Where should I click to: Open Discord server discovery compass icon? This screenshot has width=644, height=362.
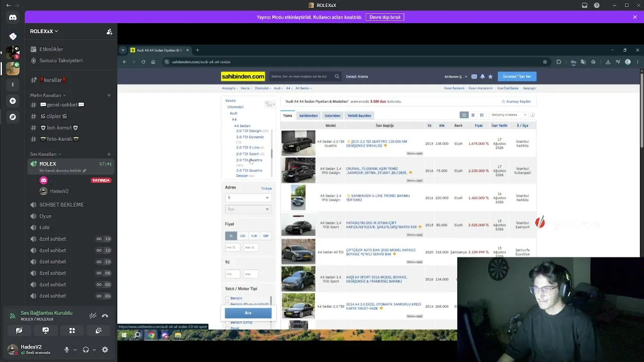click(13, 117)
